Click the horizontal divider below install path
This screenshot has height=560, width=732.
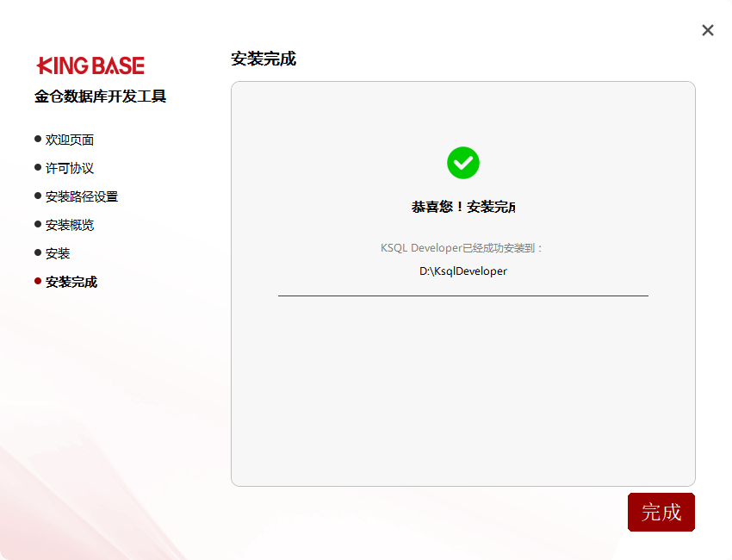point(462,296)
